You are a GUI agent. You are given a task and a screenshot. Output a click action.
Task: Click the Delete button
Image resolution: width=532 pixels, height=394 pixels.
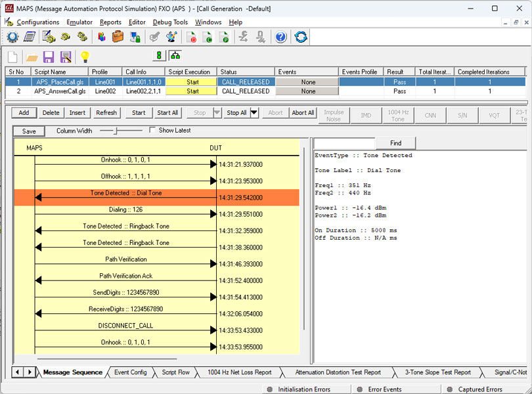[51, 113]
